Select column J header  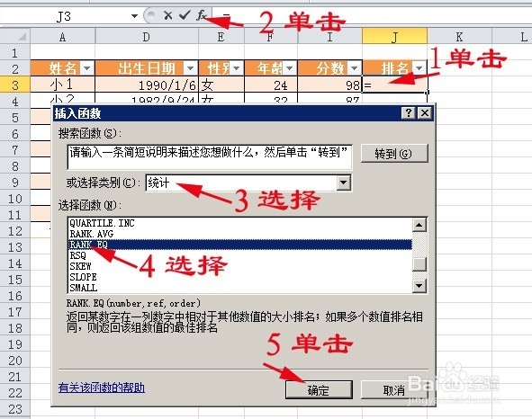click(x=394, y=36)
